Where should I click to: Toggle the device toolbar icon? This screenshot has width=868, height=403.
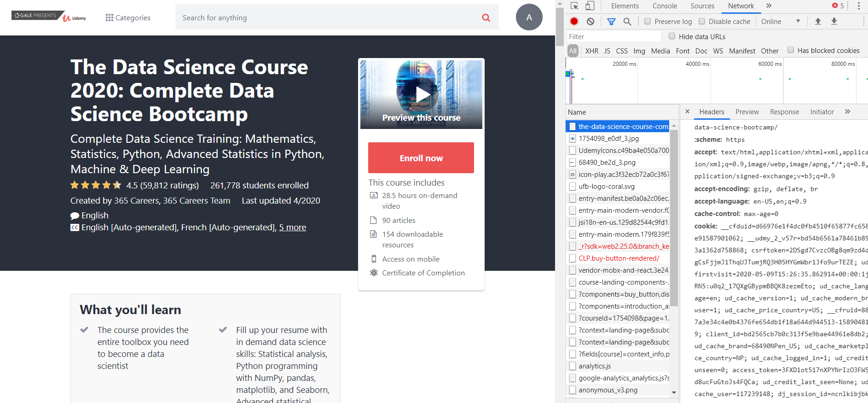coord(590,6)
